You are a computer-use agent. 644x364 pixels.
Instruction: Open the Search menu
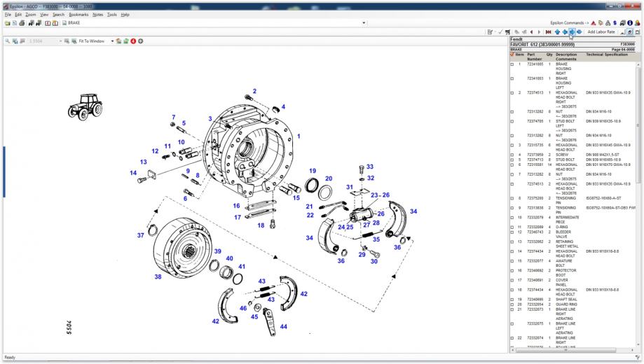[x=58, y=15]
